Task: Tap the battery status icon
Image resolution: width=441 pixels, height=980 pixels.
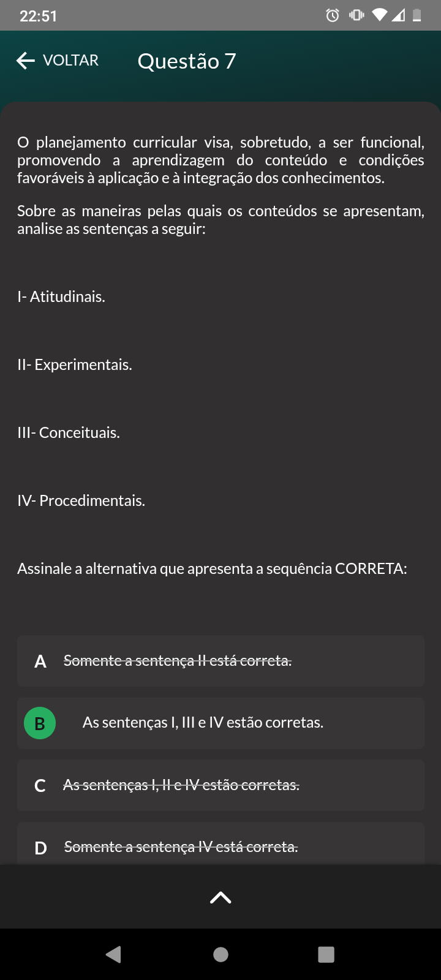Action: tap(417, 15)
